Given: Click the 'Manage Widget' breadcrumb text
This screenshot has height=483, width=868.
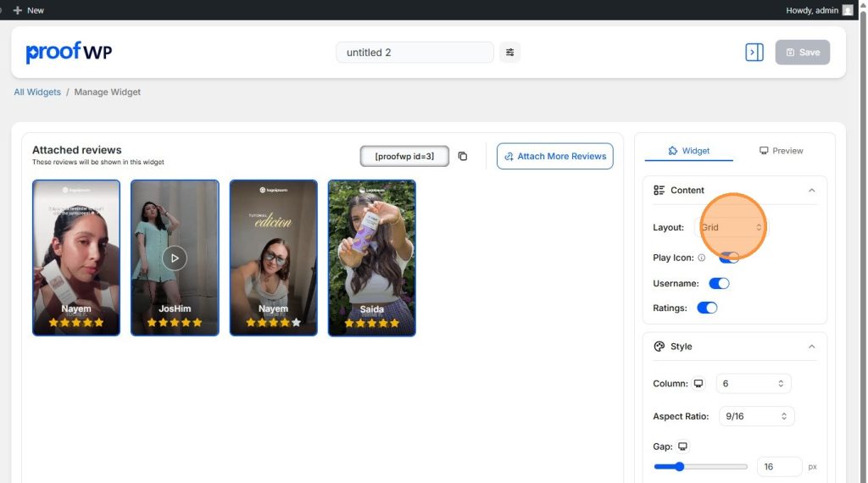Looking at the screenshot, I should (x=108, y=92).
